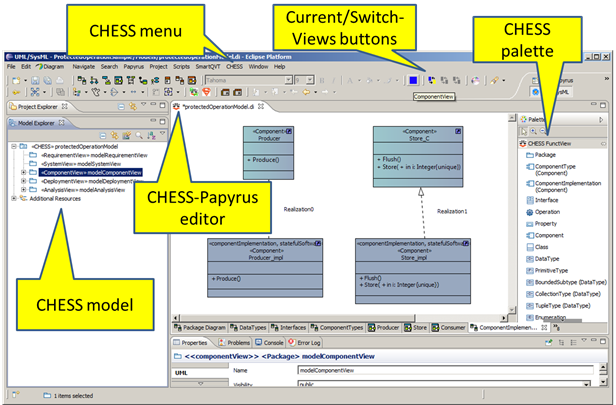Viewport: 616px width, 405px height.
Task: Open the Consumer diagram tab
Action: tap(449, 328)
